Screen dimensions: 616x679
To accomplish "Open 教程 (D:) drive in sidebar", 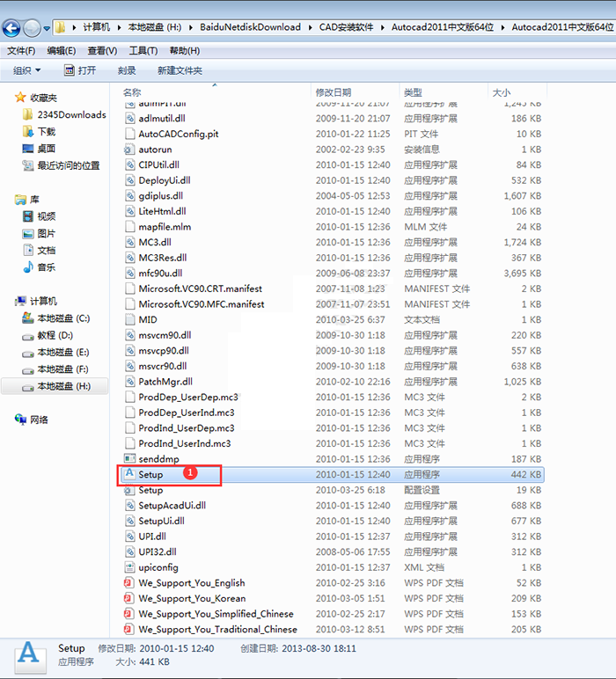I will [x=48, y=336].
